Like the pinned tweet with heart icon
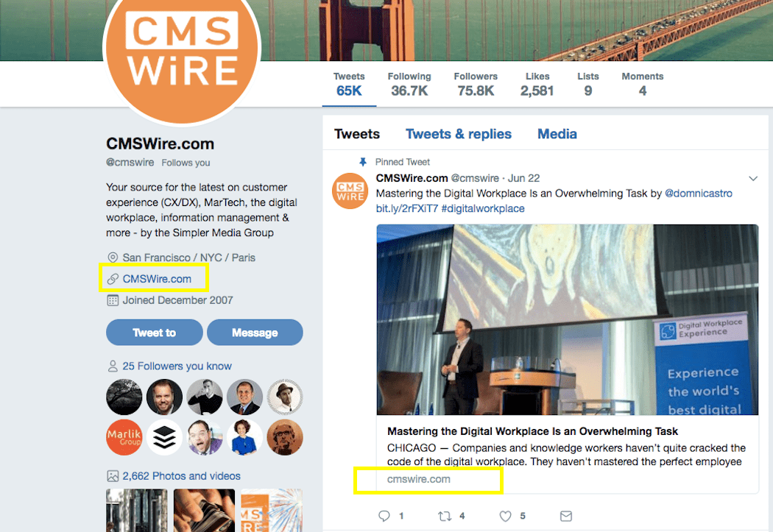 505,516
